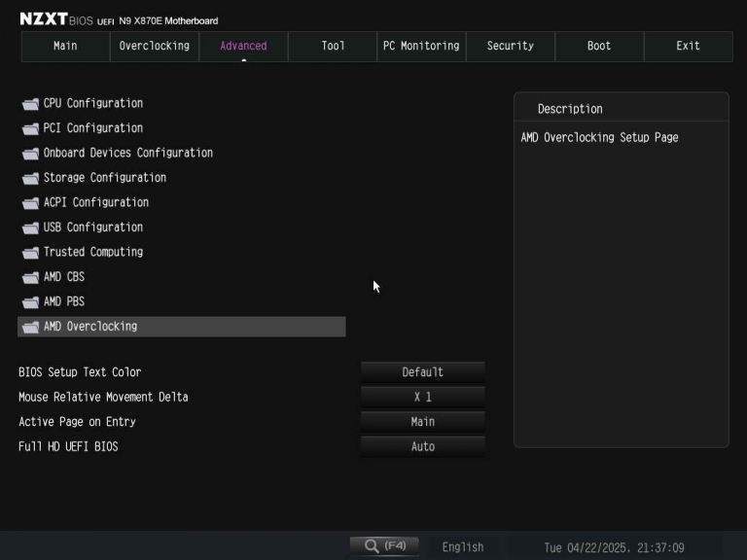The height and width of the screenshot is (560, 747).
Task: Click the date and time display
Action: [x=614, y=547]
